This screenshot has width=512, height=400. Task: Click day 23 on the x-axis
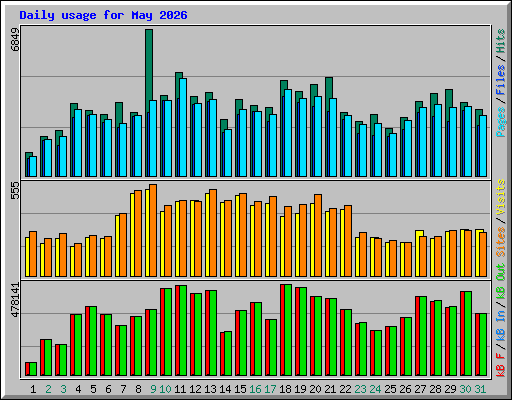(x=360, y=389)
